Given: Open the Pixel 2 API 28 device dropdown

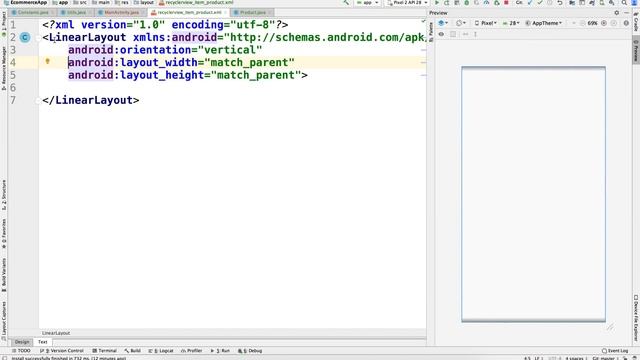Looking at the screenshot, I should tap(407, 3).
